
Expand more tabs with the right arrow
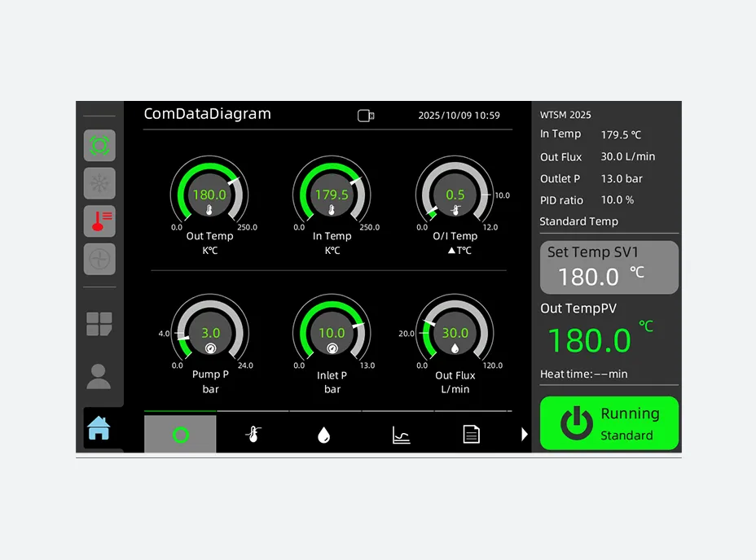point(524,435)
